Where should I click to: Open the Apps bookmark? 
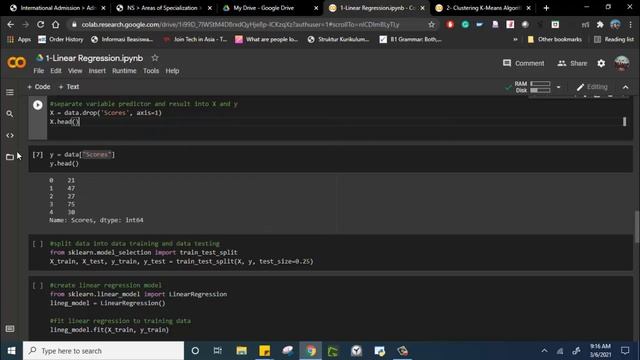point(19,39)
